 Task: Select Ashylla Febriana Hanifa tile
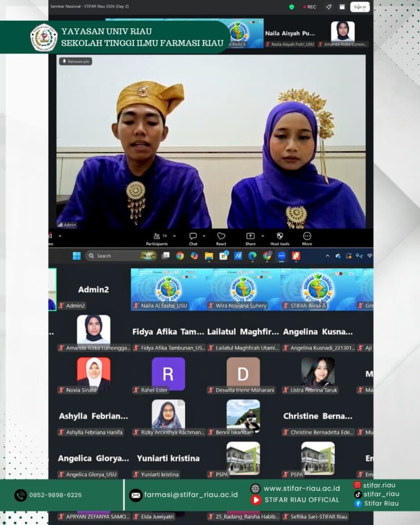[x=93, y=416]
